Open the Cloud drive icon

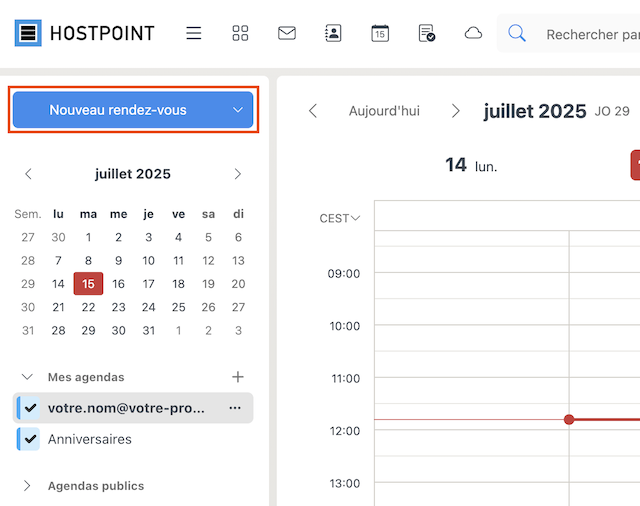point(473,33)
